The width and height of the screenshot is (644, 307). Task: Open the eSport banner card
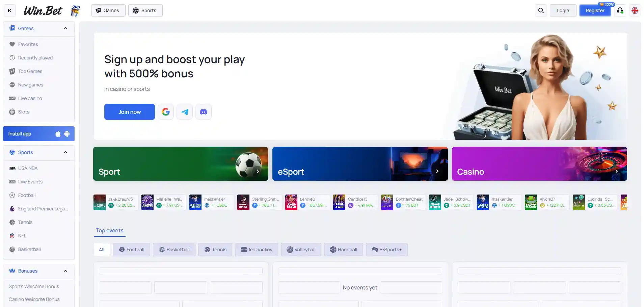tap(360, 164)
